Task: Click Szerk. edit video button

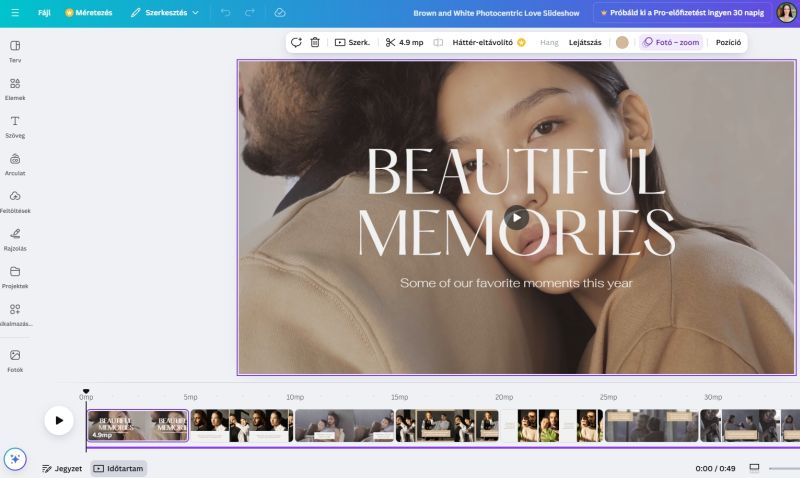Action: click(352, 42)
